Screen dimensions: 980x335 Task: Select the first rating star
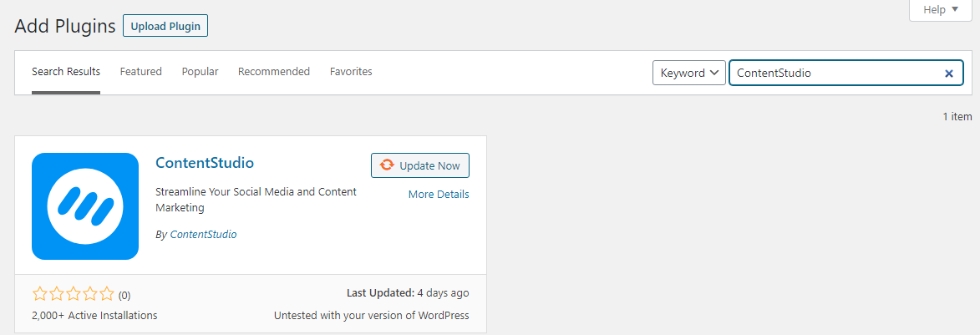(x=38, y=294)
